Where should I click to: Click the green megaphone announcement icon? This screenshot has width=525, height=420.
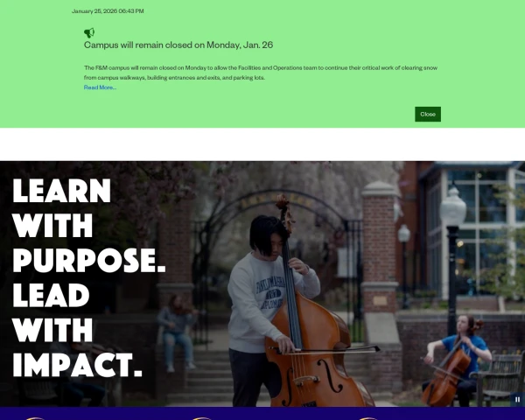[89, 33]
